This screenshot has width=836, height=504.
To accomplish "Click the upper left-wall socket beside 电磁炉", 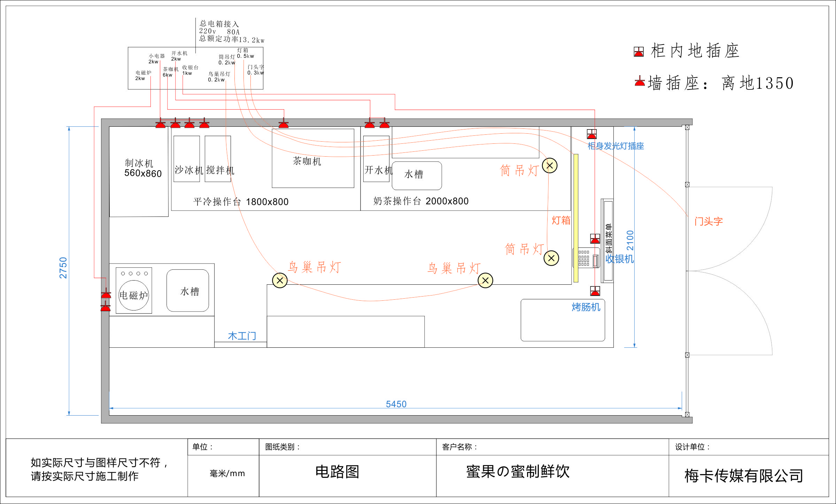I will tap(106, 293).
